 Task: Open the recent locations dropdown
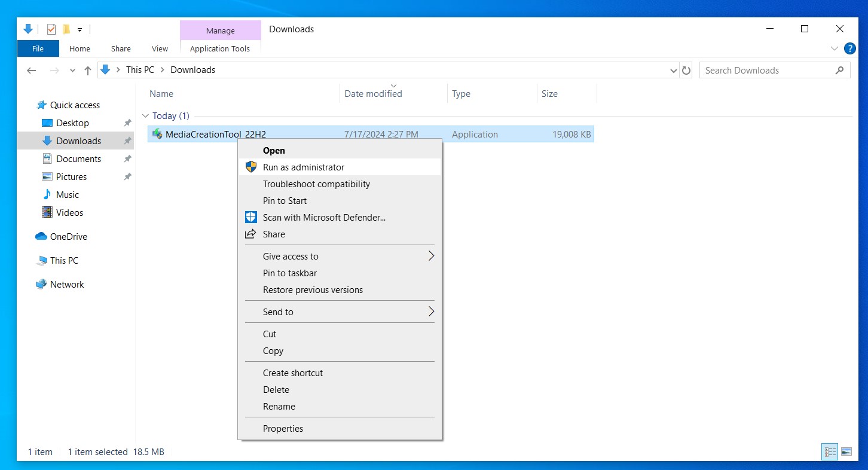[72, 71]
